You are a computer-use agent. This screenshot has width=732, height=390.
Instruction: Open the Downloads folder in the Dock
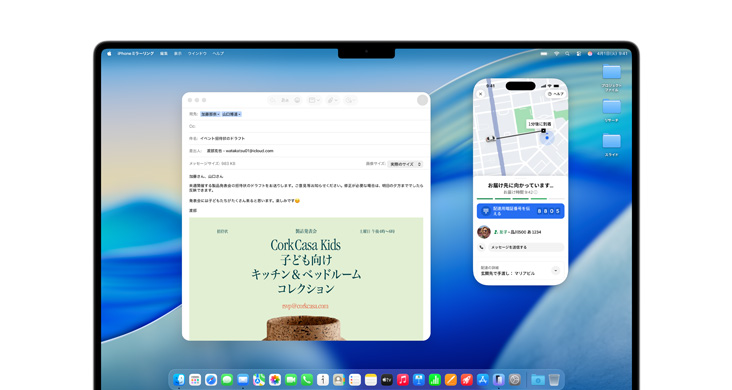pos(538,380)
